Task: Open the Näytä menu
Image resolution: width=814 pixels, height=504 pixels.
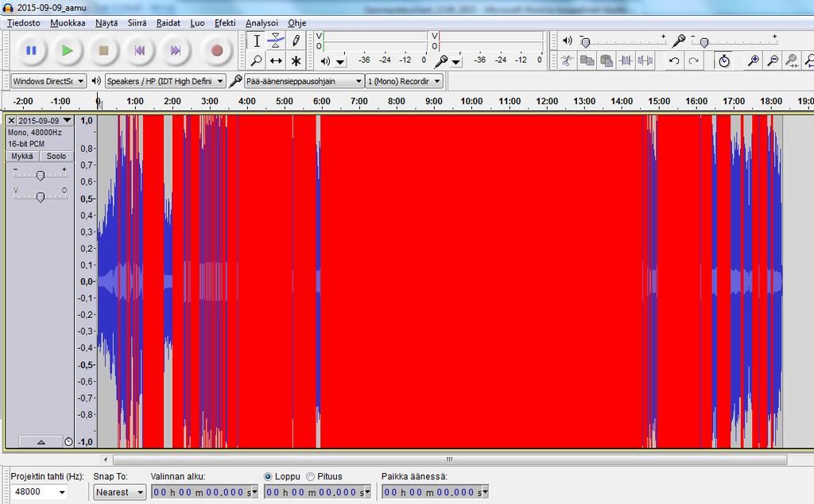Action: (x=107, y=23)
